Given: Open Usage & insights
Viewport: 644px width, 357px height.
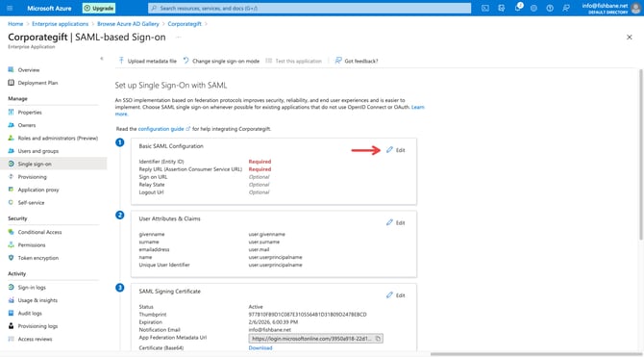Looking at the screenshot, I should pyautogui.click(x=37, y=300).
